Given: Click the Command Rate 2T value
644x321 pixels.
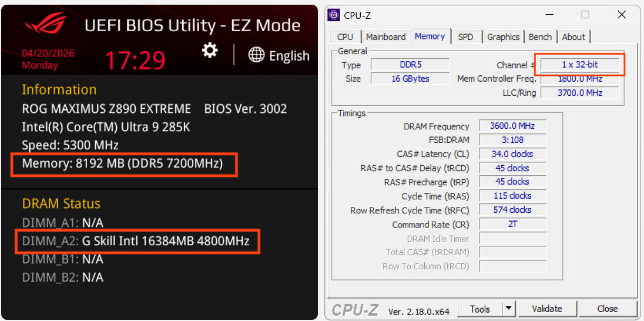Looking at the screenshot, I should pyautogui.click(x=512, y=224).
